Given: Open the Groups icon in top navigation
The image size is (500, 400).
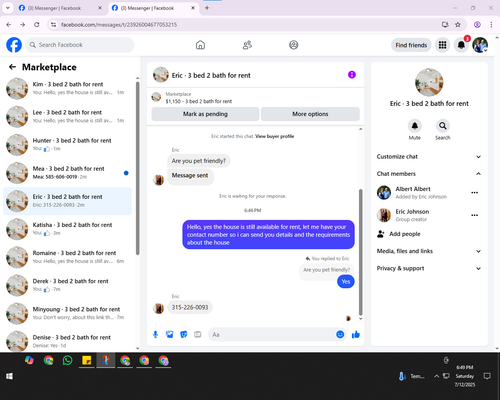Looking at the screenshot, I should pos(294,45).
